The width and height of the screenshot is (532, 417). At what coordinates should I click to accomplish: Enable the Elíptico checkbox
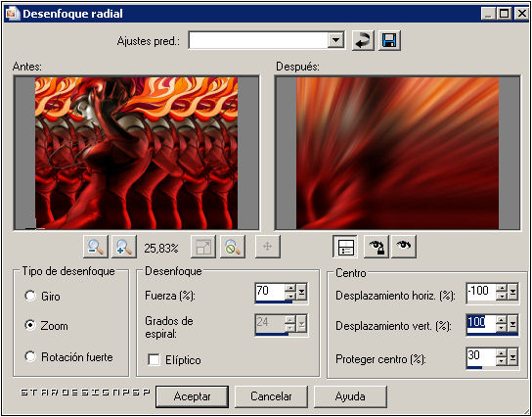click(x=155, y=360)
